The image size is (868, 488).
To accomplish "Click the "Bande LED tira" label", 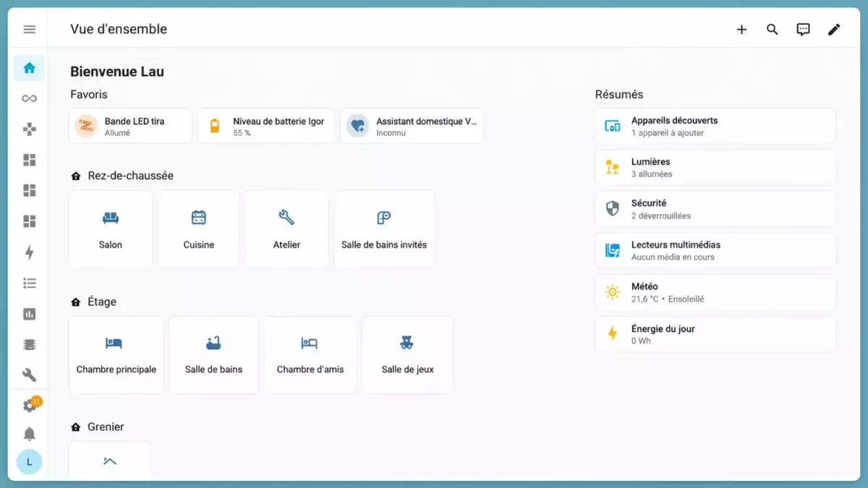I will pyautogui.click(x=135, y=121).
